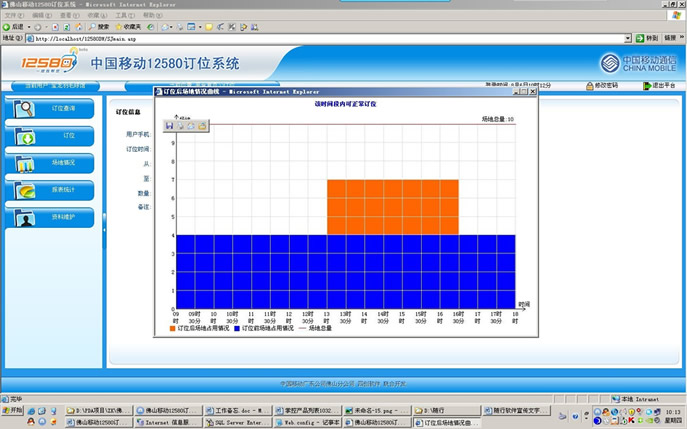Open the 资料维护 data maintenance sidebar button

[50, 217]
